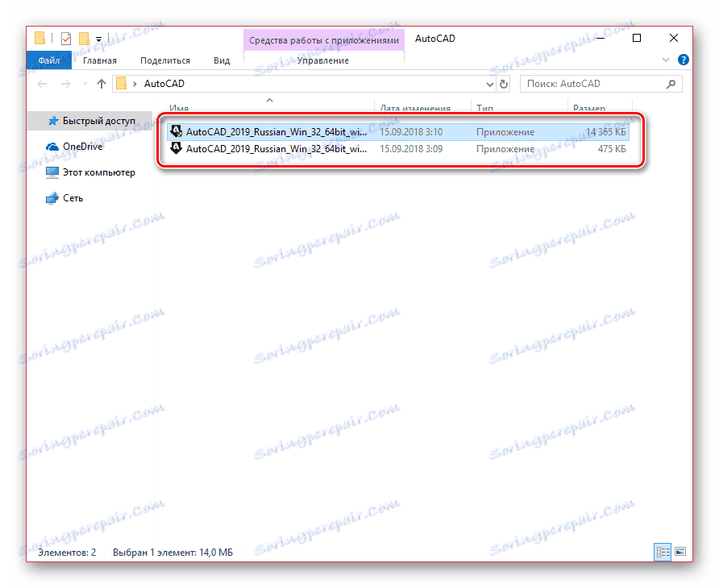Switch to the Вид ribbon tab
This screenshot has width=719, height=588.
tap(222, 60)
